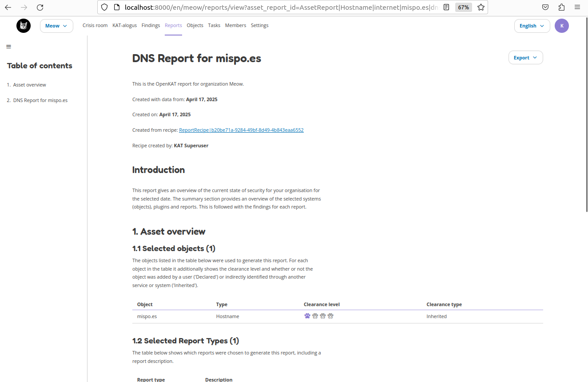
Task: Click the Description column header
Action: pos(219,380)
